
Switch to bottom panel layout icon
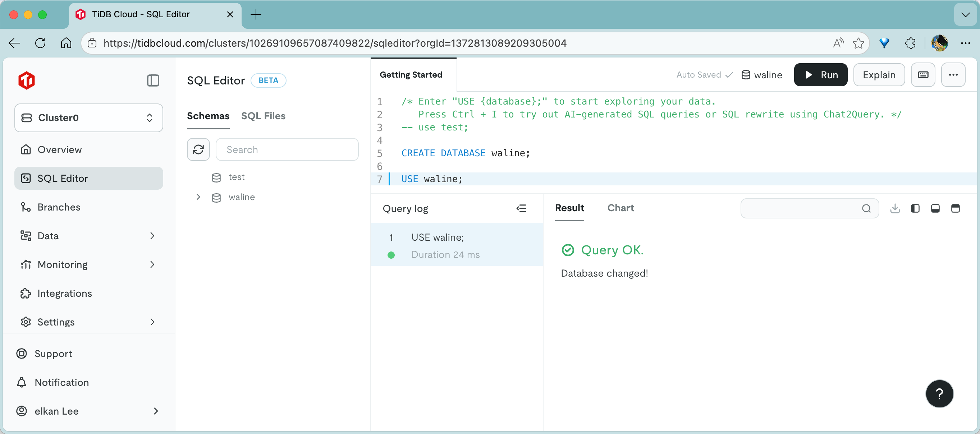[935, 208]
